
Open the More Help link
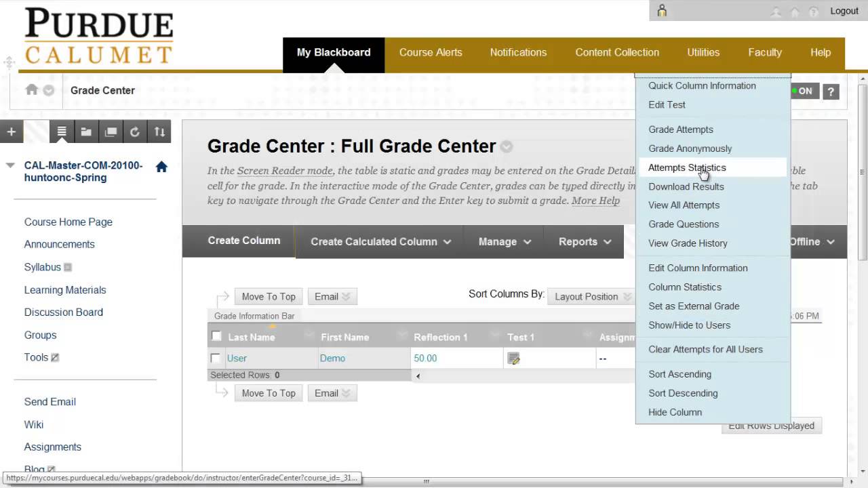(595, 201)
